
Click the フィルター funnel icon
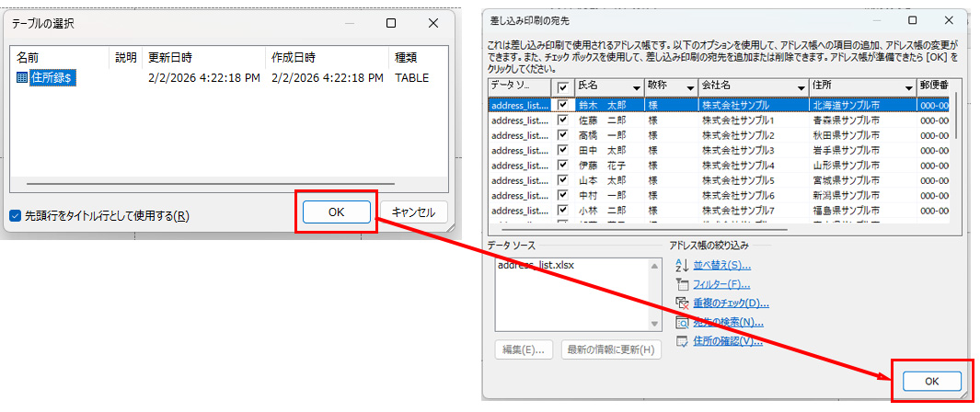[682, 284]
